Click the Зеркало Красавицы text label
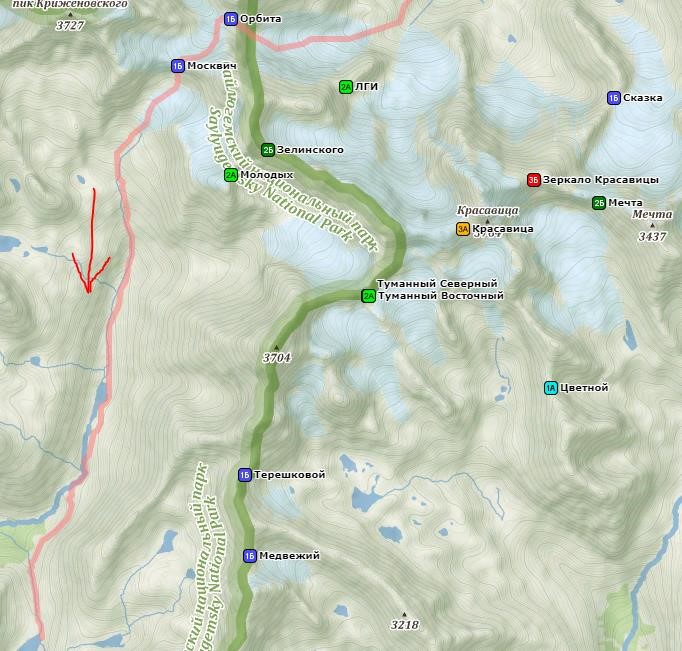 [601, 180]
